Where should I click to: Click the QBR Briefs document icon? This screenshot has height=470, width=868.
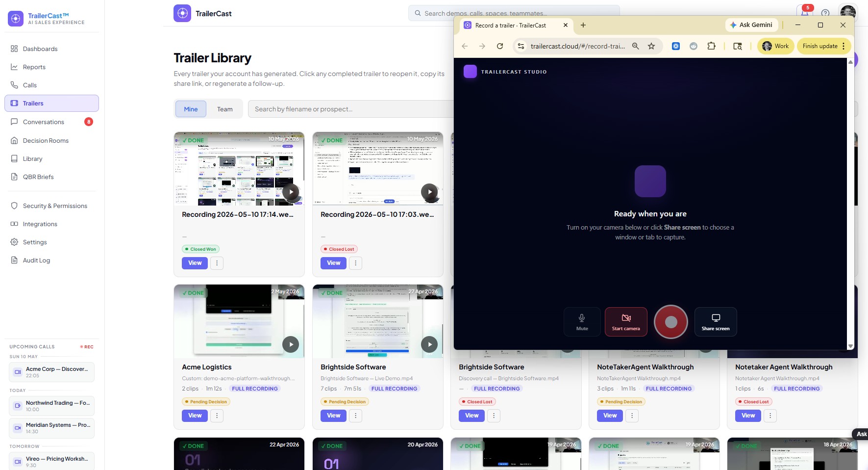[x=14, y=177]
